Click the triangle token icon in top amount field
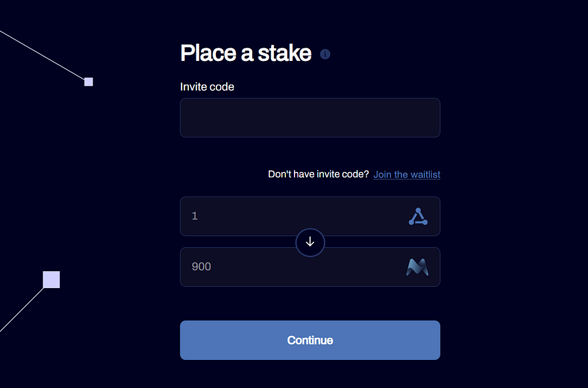Screen dimensions: 588x388 click(418, 217)
